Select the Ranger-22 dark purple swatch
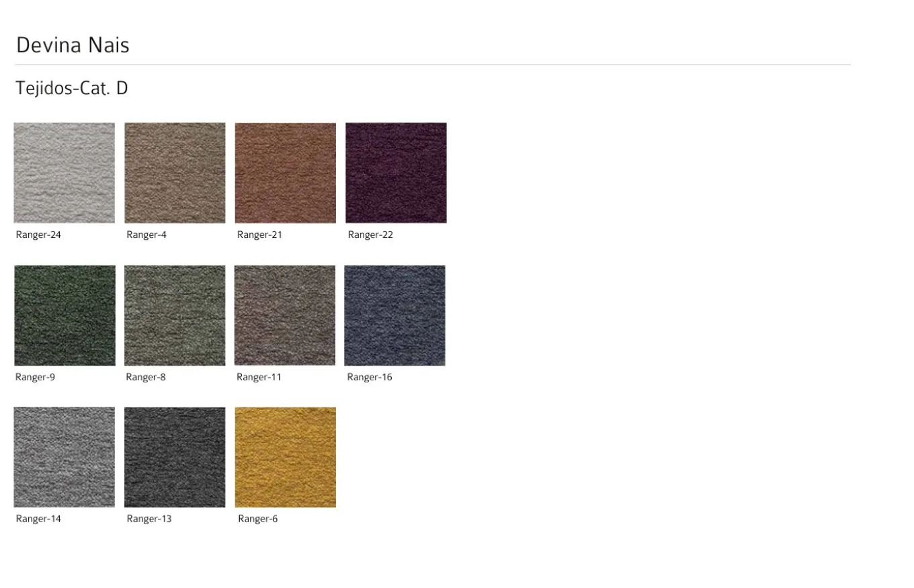 396,173
